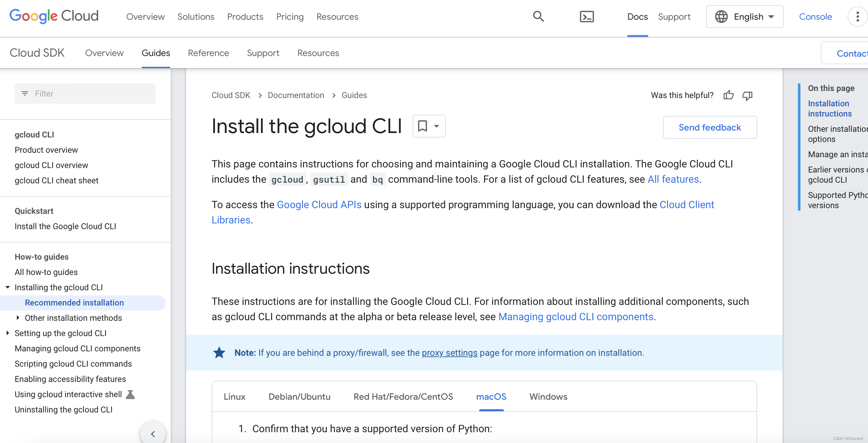Select the Debian/Ubuntu tab
Viewport: 868px width, 443px height.
tap(299, 397)
